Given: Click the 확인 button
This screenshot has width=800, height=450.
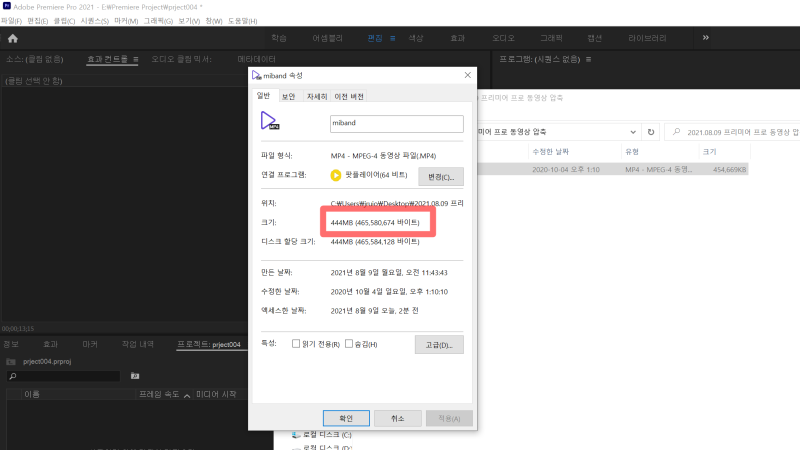Looking at the screenshot, I should (346, 418).
